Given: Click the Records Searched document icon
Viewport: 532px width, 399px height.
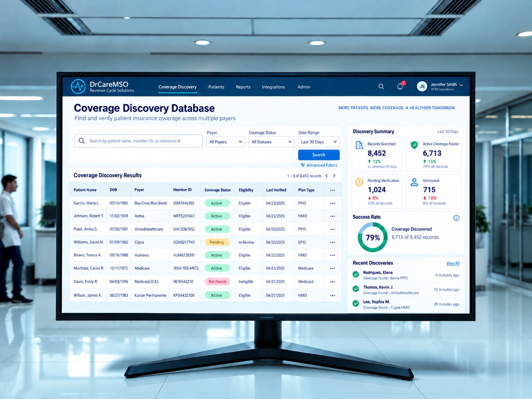Looking at the screenshot, I should click(359, 145).
